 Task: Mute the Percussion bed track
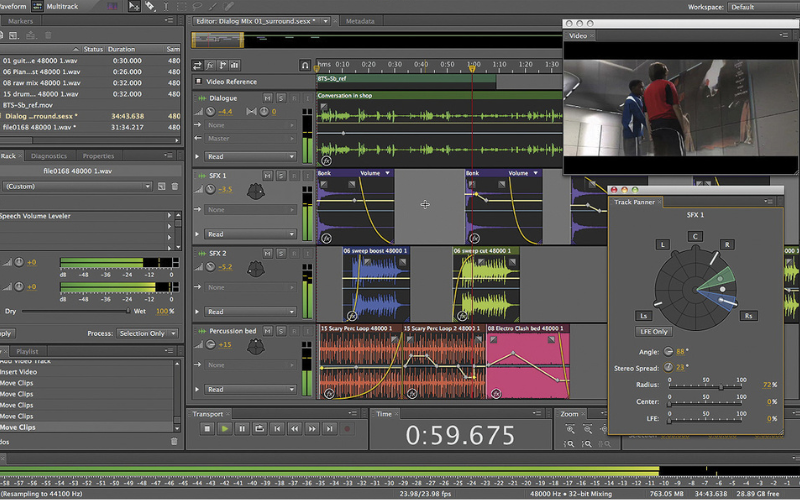pos(267,330)
